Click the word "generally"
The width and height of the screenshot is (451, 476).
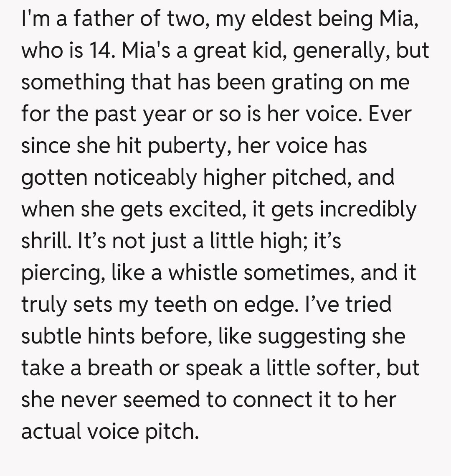point(339,51)
